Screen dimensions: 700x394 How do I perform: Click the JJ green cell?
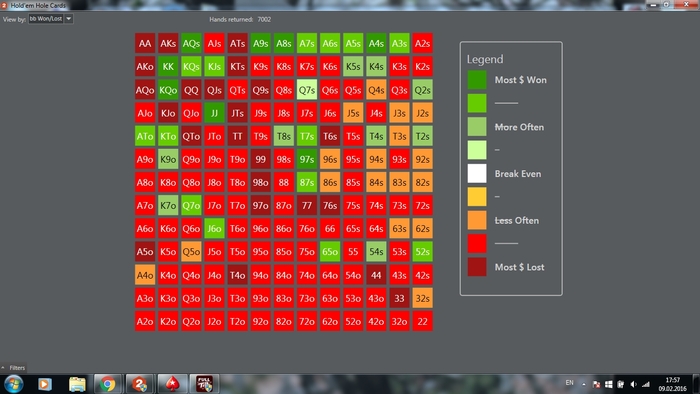[214, 113]
